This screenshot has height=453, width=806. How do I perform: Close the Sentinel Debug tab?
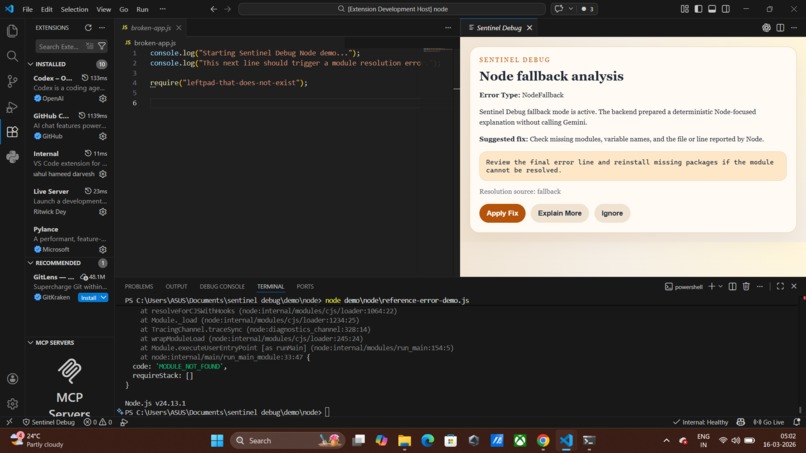529,28
